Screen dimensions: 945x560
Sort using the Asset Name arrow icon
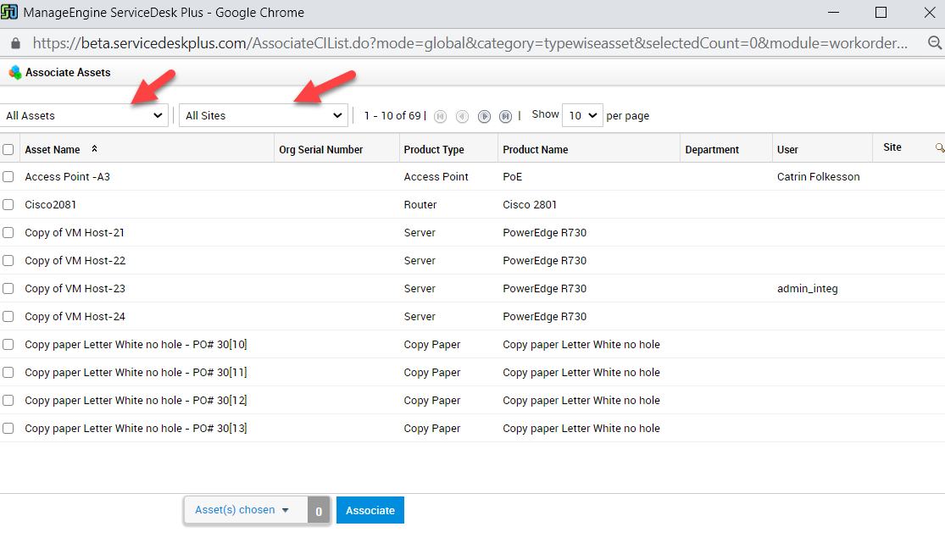coord(94,149)
